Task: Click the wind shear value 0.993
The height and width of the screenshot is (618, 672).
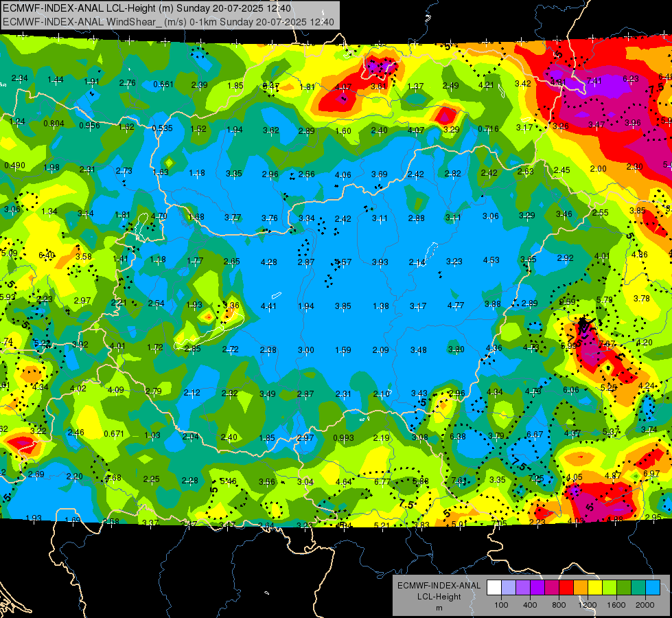Action: tap(344, 437)
